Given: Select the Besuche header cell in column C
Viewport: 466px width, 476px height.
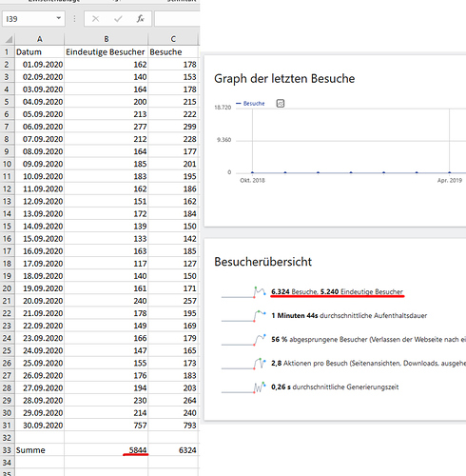Looking at the screenshot, I should (x=173, y=51).
